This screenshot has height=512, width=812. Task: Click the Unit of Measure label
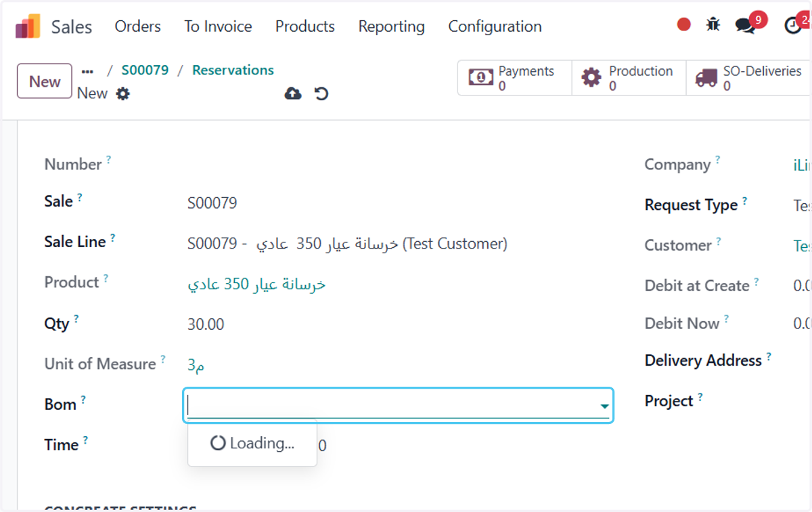click(x=100, y=364)
